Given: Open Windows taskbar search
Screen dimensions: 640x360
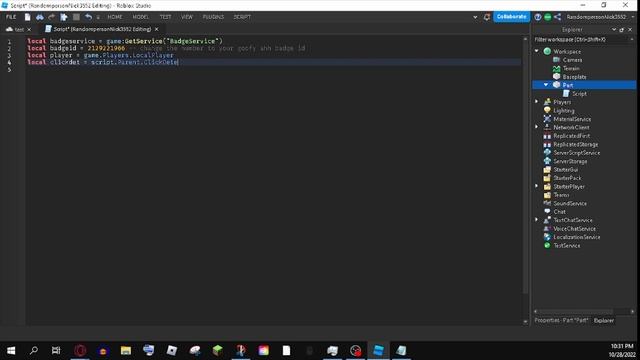Looking at the screenshot, I should tap(34, 351).
